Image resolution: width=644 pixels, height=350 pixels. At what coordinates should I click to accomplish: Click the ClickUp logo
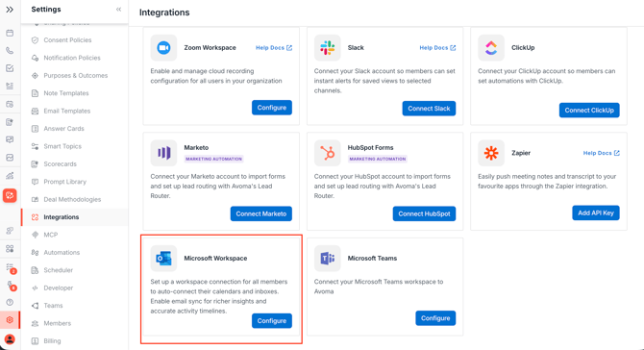[x=491, y=48]
